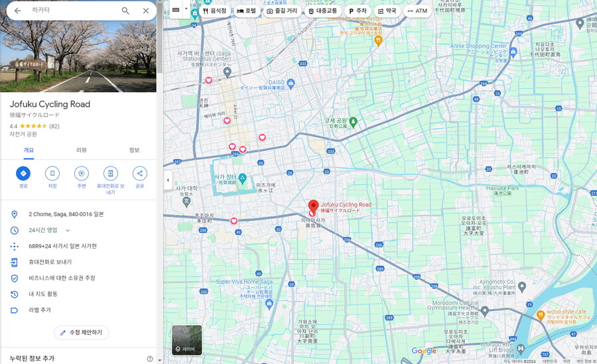Image resolution: width=597 pixels, height=364 pixels.
Task: Collapse the side panel arrow
Action: click(167, 180)
